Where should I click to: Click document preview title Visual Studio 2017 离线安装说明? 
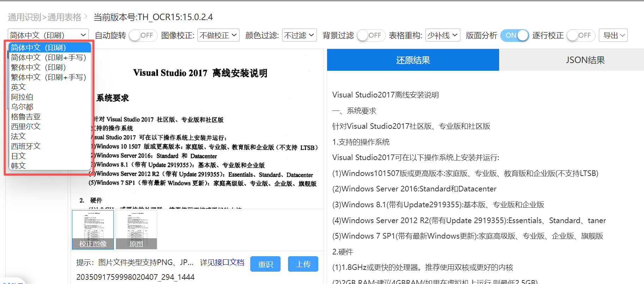coord(200,73)
